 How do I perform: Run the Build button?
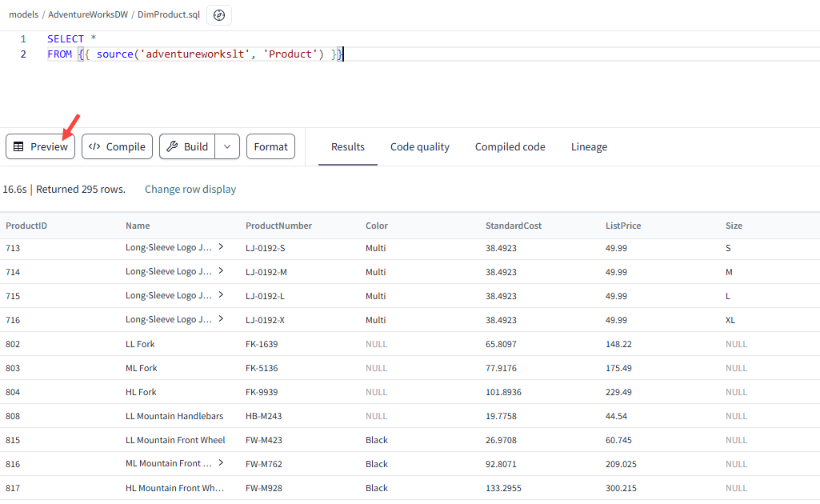coord(187,146)
